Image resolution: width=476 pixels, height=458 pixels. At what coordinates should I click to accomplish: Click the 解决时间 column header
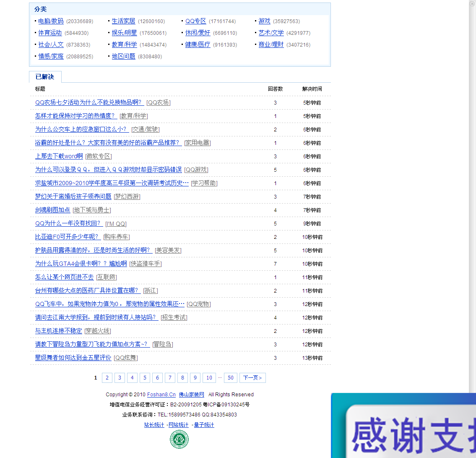(312, 89)
